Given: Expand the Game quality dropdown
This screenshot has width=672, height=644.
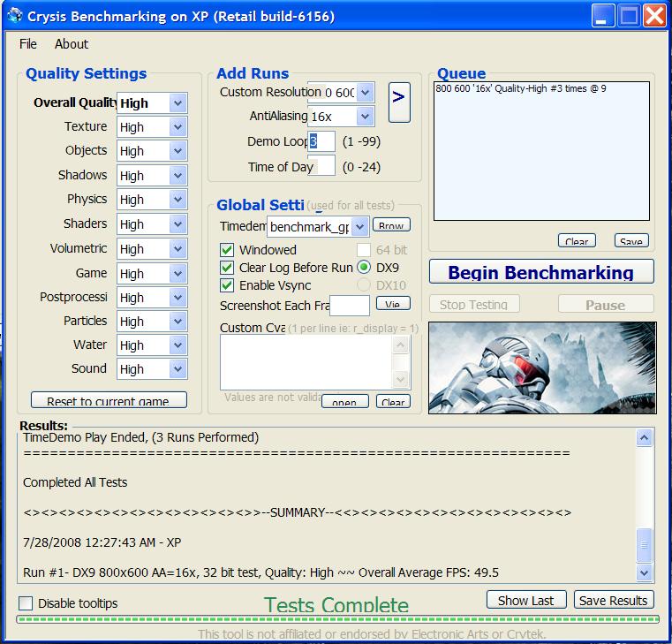Looking at the screenshot, I should pyautogui.click(x=177, y=274).
